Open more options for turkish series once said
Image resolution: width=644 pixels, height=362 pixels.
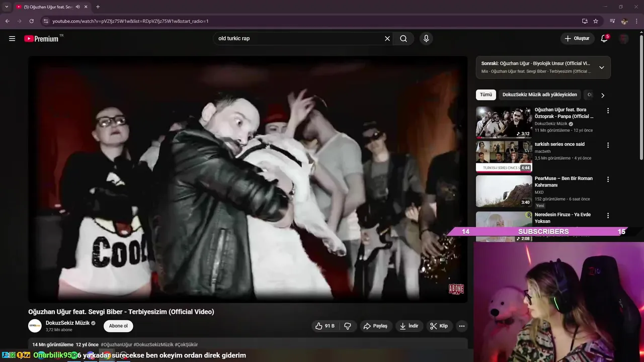click(x=608, y=145)
